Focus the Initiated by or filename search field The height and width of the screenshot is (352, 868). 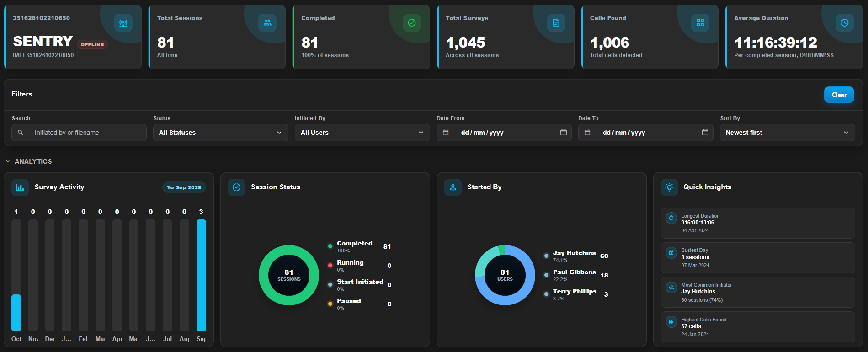coord(79,133)
